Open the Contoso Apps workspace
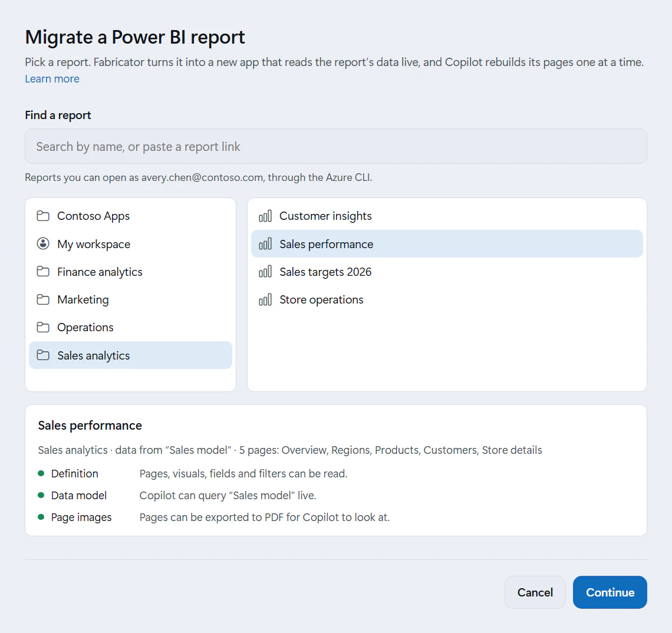 click(130, 216)
